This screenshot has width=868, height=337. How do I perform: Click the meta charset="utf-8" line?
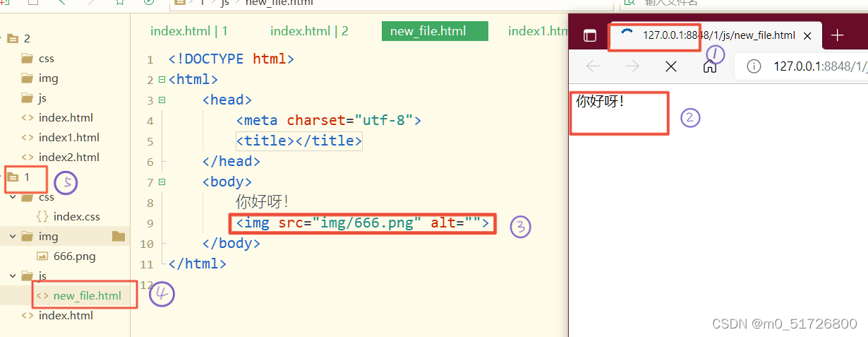(329, 121)
